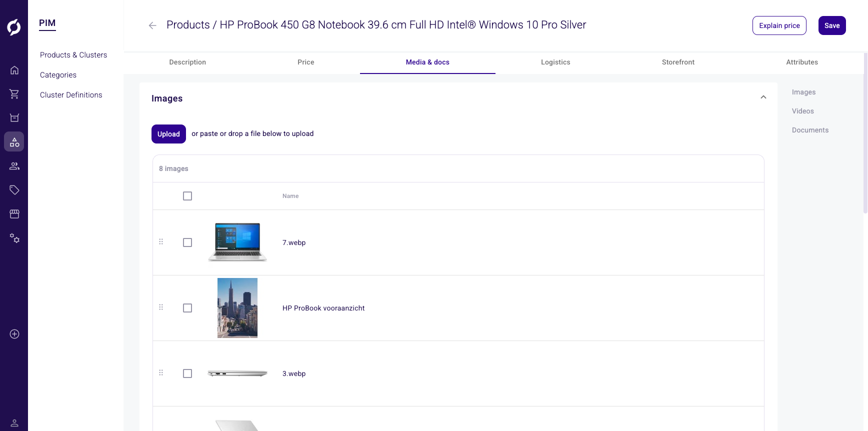The width and height of the screenshot is (868, 431).
Task: Switch to the Price tab
Action: point(306,62)
